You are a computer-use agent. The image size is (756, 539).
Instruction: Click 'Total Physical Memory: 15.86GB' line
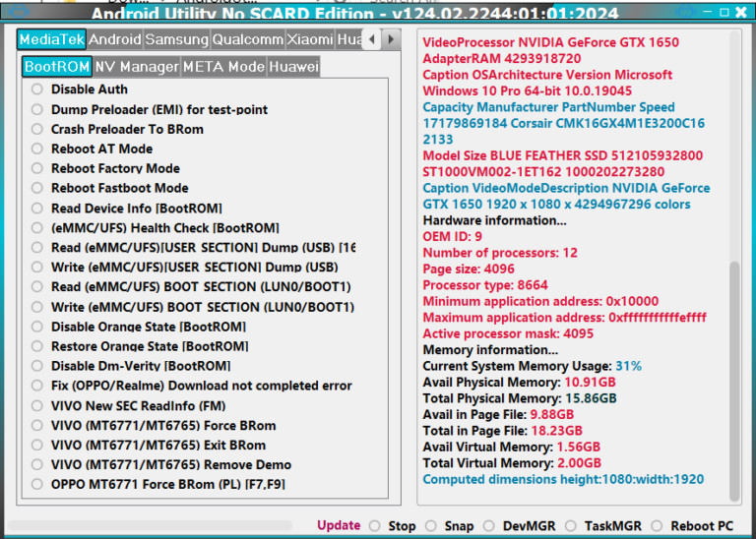520,398
